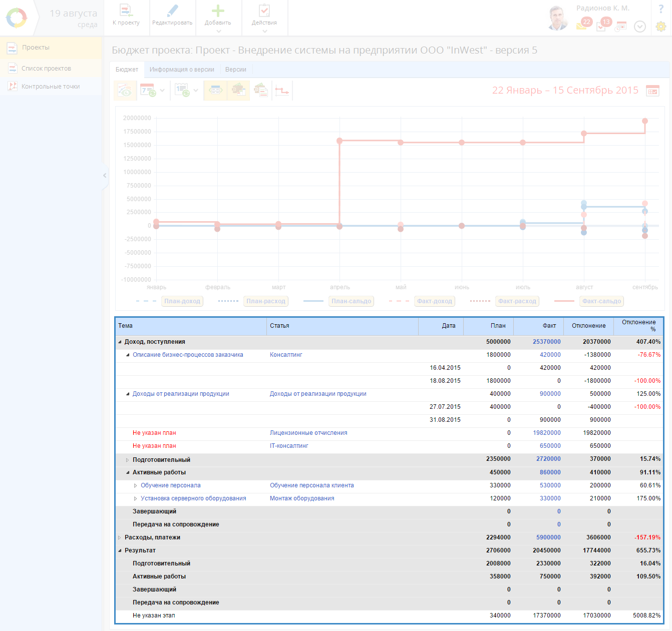Click the step-chart icon in the budget toolbar
The image size is (672, 631).
(282, 91)
